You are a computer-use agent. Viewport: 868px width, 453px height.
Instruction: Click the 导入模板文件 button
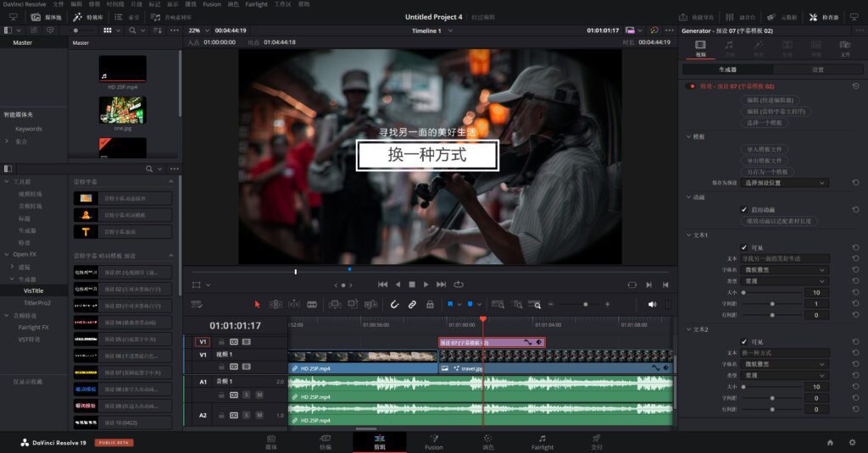764,149
